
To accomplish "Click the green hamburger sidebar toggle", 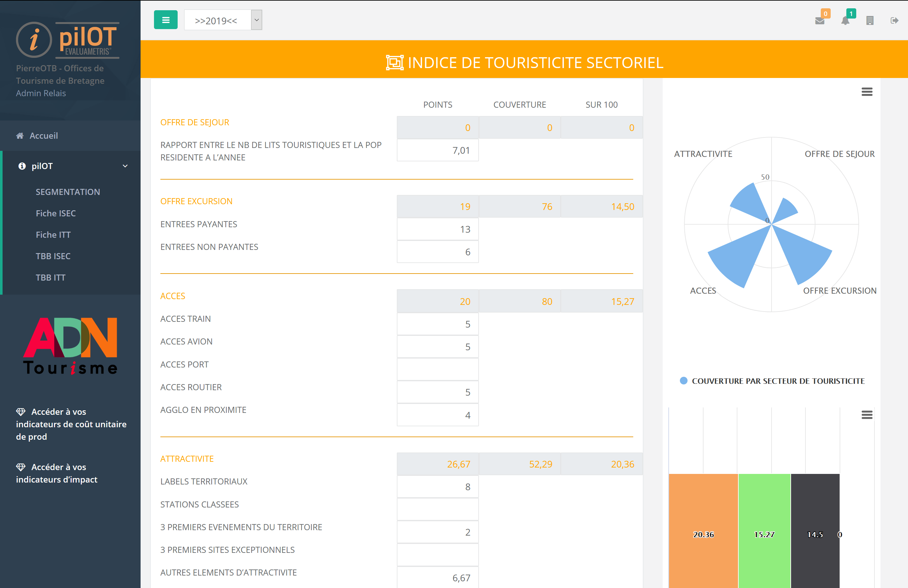I will point(165,20).
